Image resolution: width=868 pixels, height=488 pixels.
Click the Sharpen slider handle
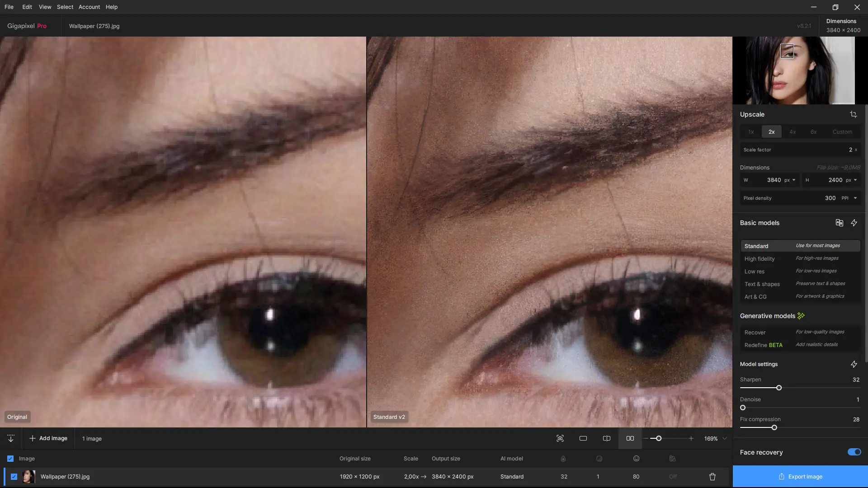(779, 388)
